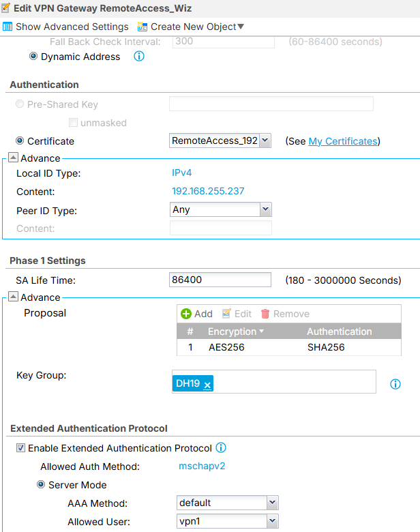Click the info icon beside Key Group

click(395, 384)
